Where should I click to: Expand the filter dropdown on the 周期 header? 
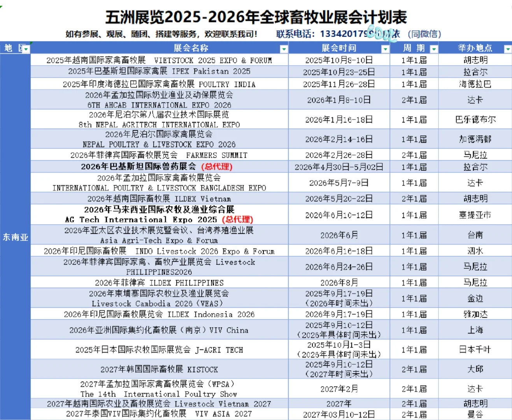pos(433,49)
